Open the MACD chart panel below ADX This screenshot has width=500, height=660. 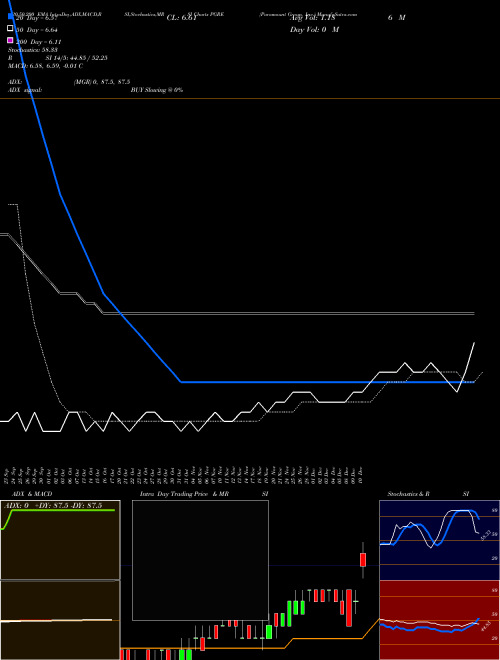pos(60,620)
